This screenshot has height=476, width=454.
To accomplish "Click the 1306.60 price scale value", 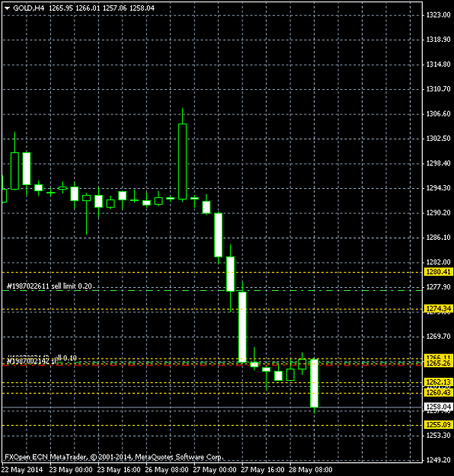I will [x=438, y=113].
